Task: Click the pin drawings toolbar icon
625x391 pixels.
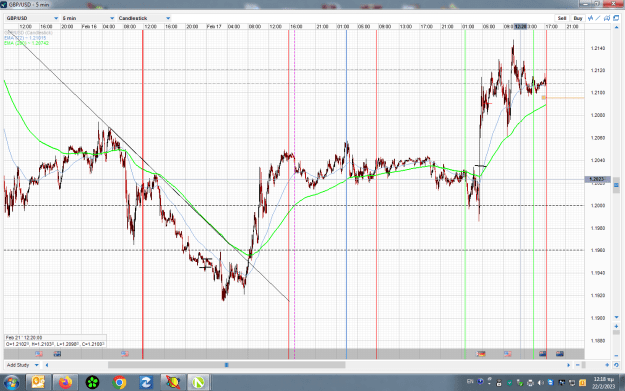Action: point(607,18)
